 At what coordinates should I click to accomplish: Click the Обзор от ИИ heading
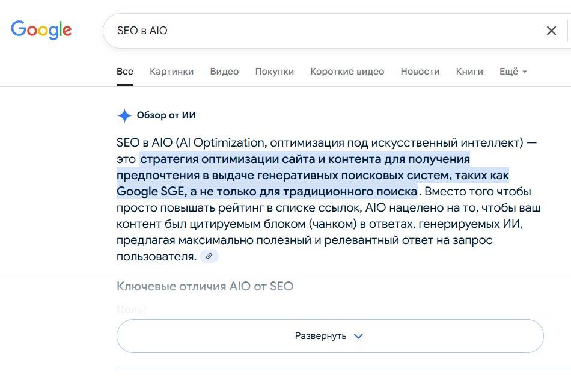(166, 115)
